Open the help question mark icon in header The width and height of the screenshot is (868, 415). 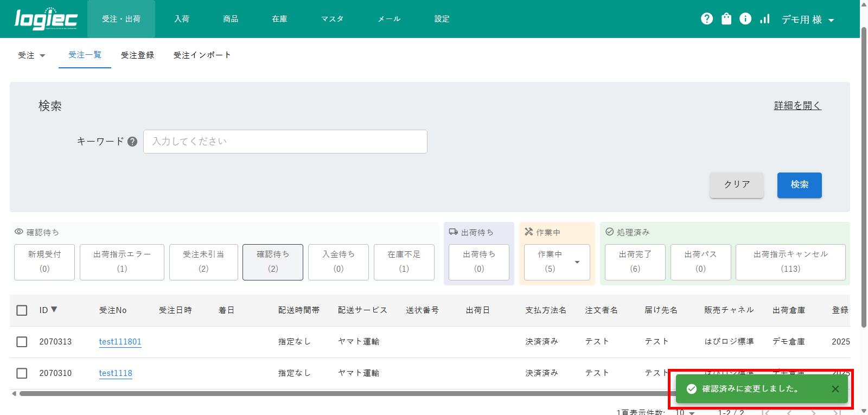pyautogui.click(x=707, y=19)
